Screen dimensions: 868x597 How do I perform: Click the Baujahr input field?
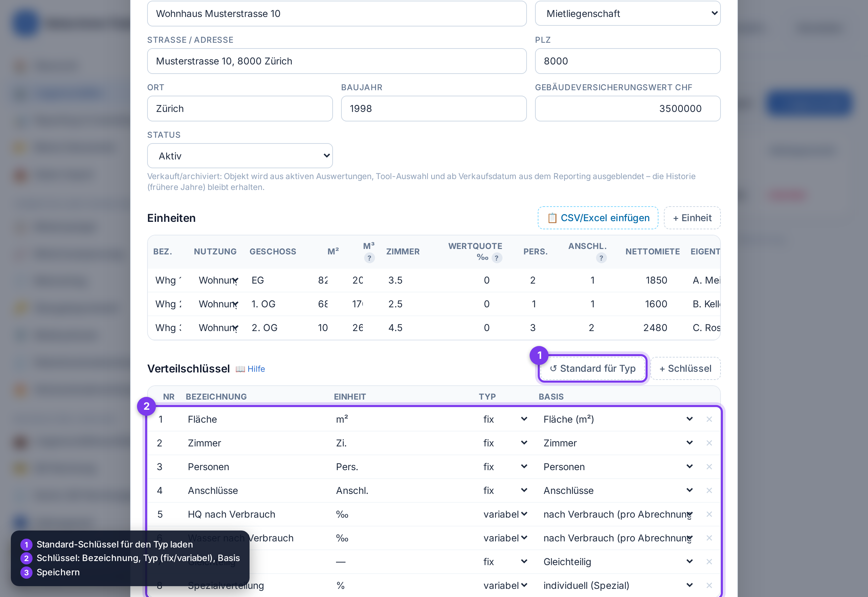[x=434, y=109]
